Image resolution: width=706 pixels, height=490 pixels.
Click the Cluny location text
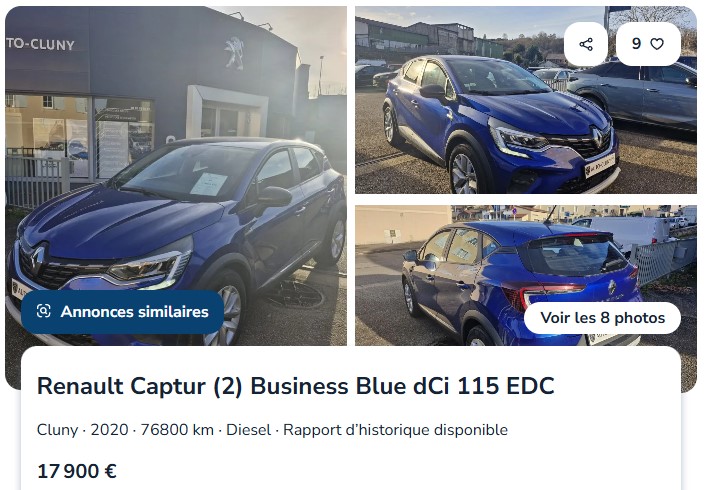58,430
